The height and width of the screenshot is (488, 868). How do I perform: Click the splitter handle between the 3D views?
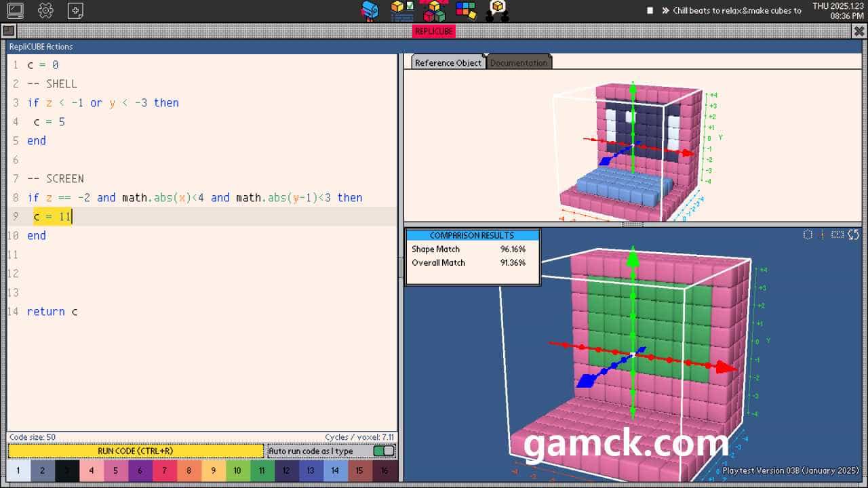point(633,224)
